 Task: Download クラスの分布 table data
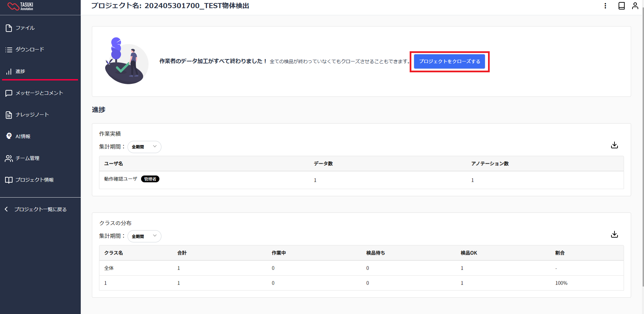tap(614, 235)
